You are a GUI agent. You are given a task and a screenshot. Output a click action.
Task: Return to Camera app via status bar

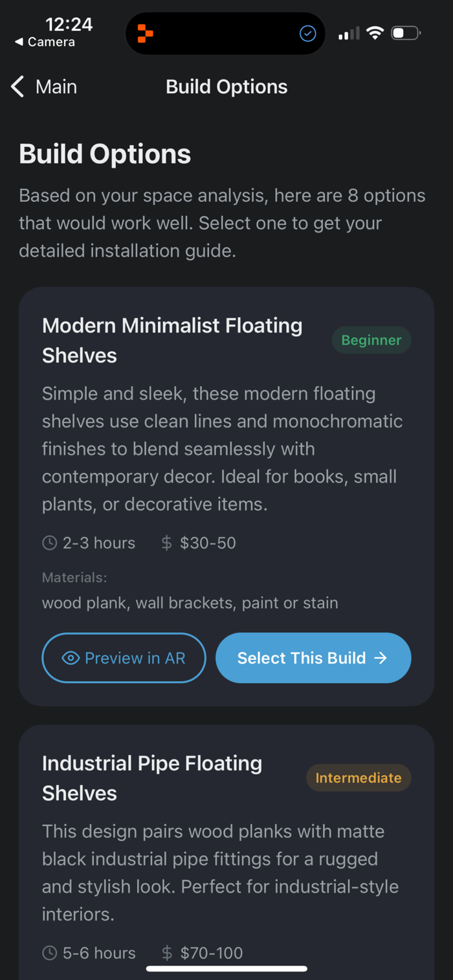click(45, 42)
